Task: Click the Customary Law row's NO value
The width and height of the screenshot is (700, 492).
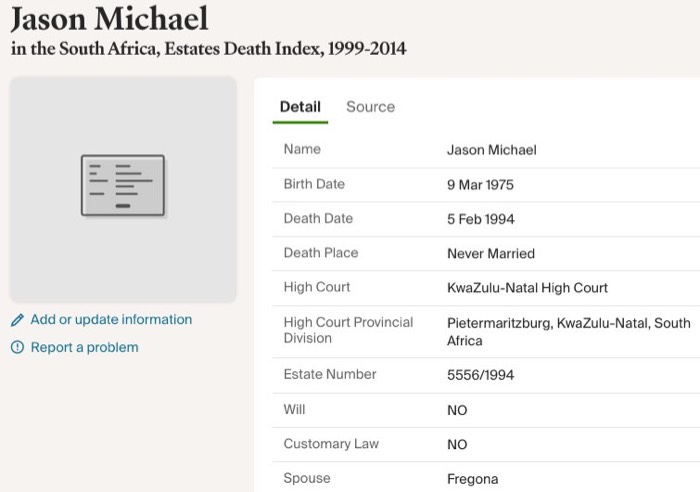Action: click(x=457, y=445)
